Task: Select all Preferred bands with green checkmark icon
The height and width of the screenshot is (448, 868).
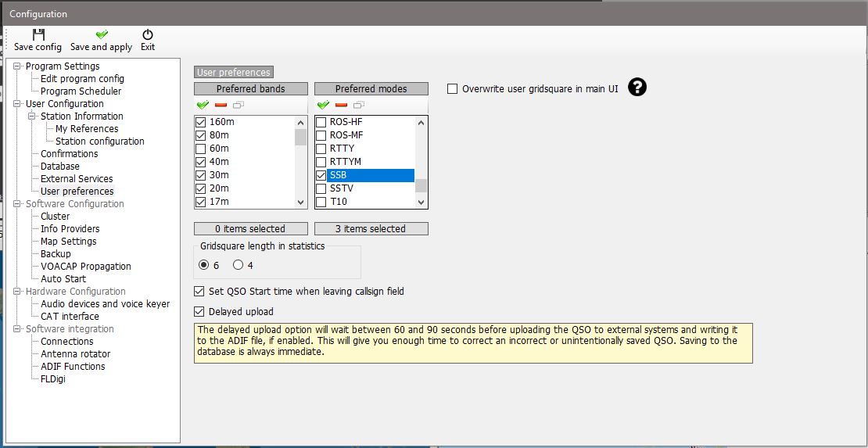Action: point(203,105)
